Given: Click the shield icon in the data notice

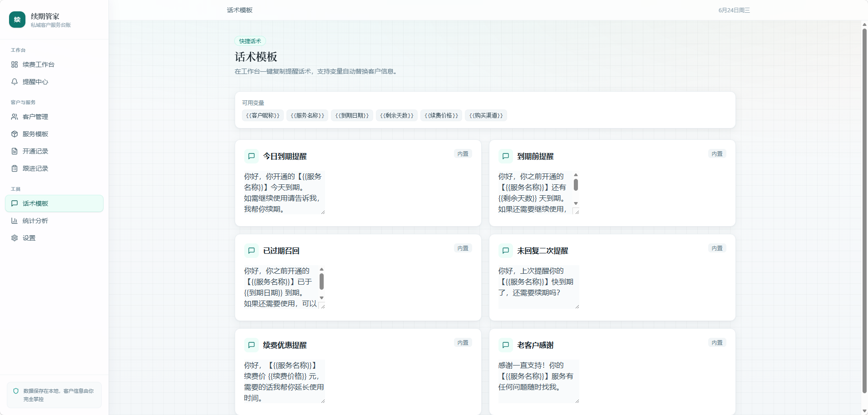Looking at the screenshot, I should point(16,391).
